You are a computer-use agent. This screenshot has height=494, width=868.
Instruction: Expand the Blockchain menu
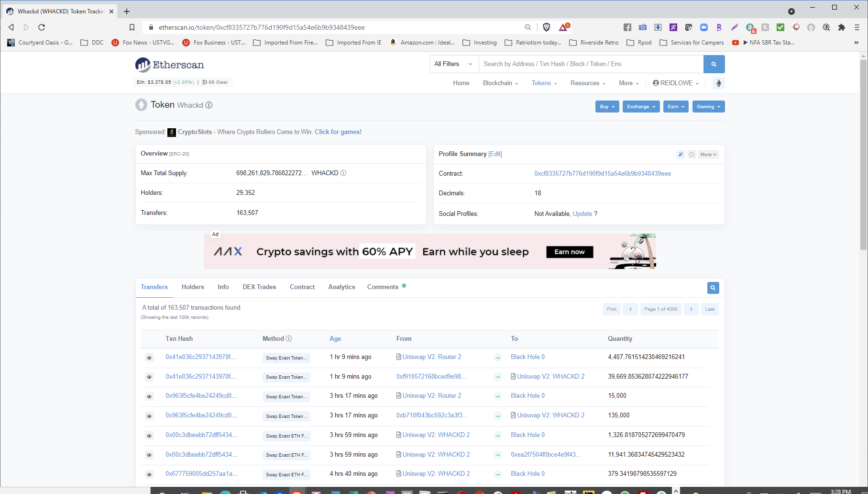(x=500, y=83)
